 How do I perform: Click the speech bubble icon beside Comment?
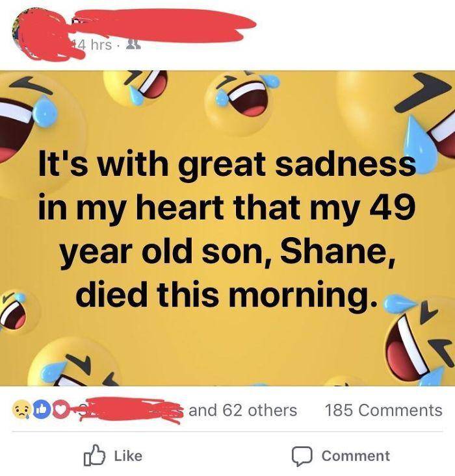[x=302, y=456]
